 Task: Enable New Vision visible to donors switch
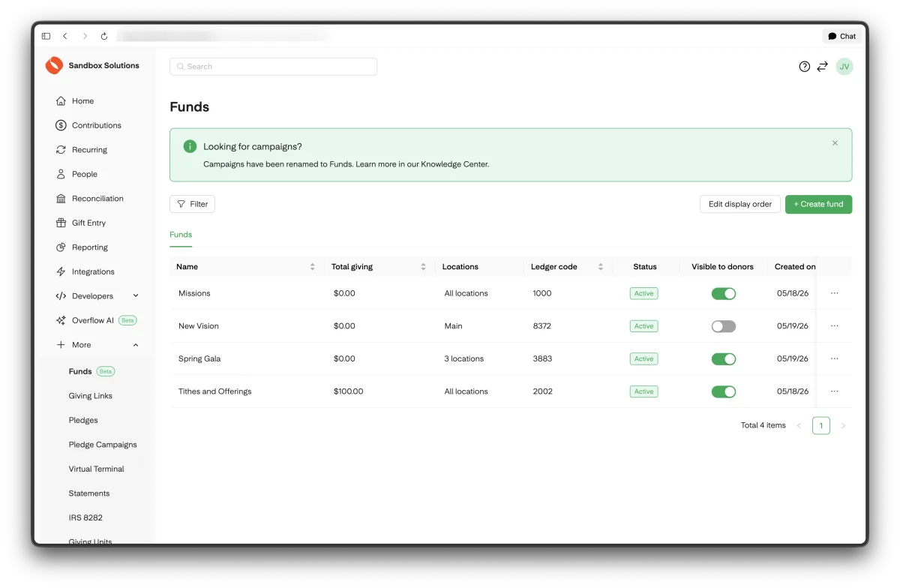click(724, 326)
